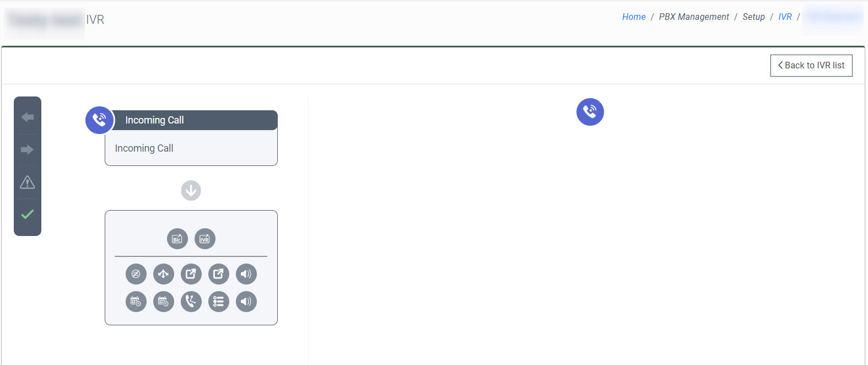Click the external-link icon beside upper speaker

coord(219,274)
